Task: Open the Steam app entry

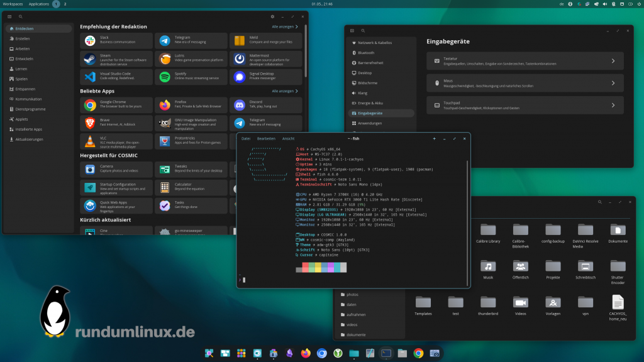Action: tap(116, 59)
